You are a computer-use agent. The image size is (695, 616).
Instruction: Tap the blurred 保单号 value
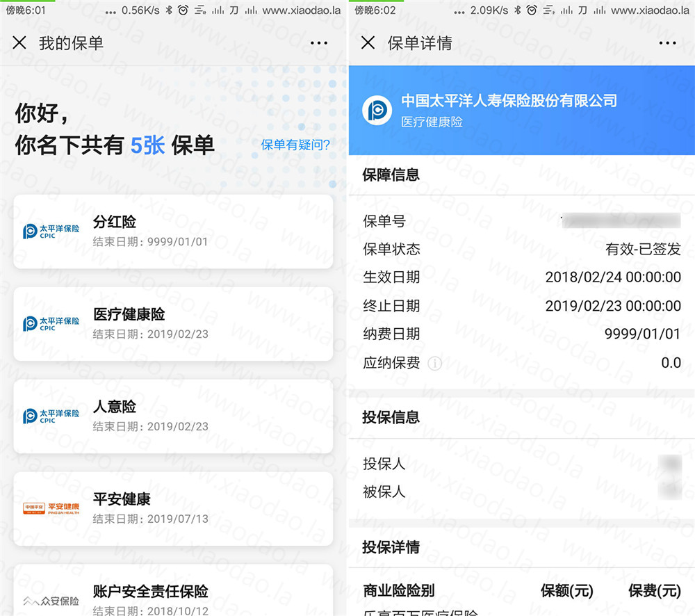[621, 221]
